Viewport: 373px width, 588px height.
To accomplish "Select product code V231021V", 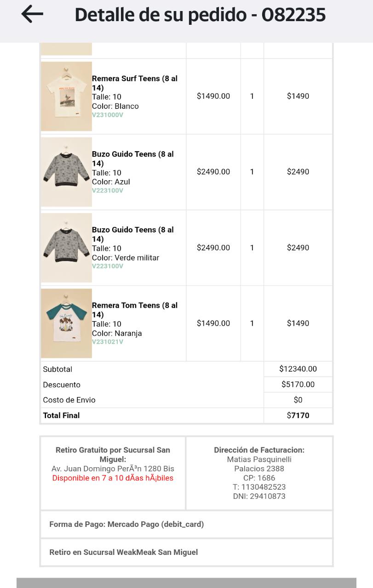I will [108, 342].
